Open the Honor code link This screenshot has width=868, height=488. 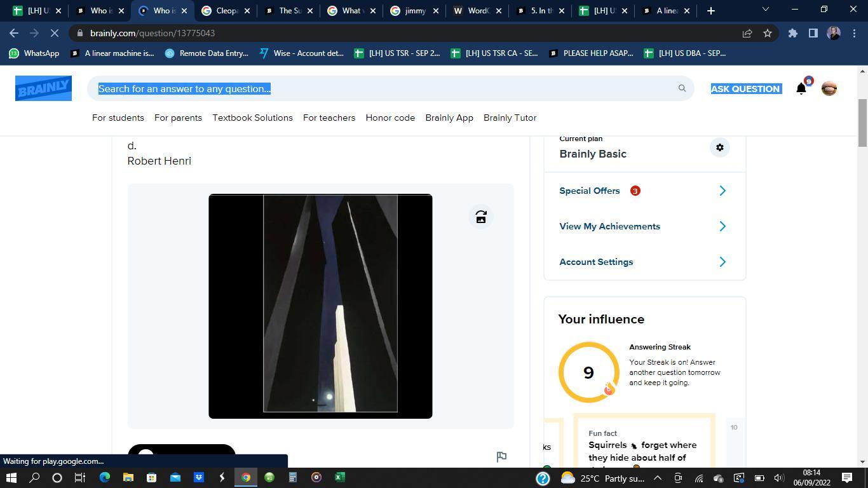390,118
